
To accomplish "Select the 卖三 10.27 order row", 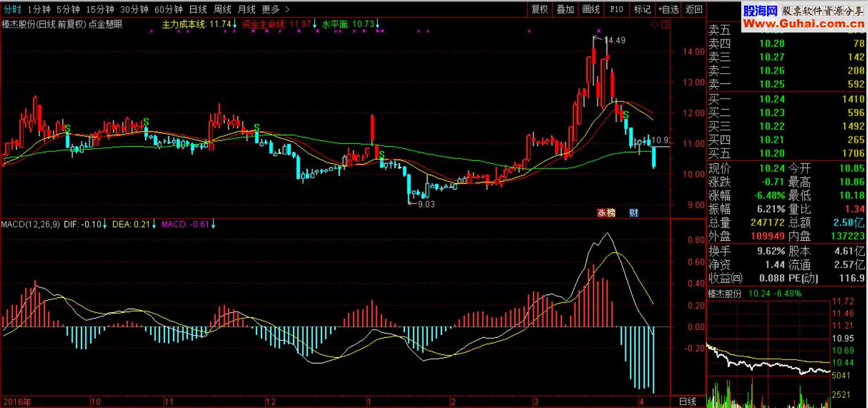I will (787, 57).
